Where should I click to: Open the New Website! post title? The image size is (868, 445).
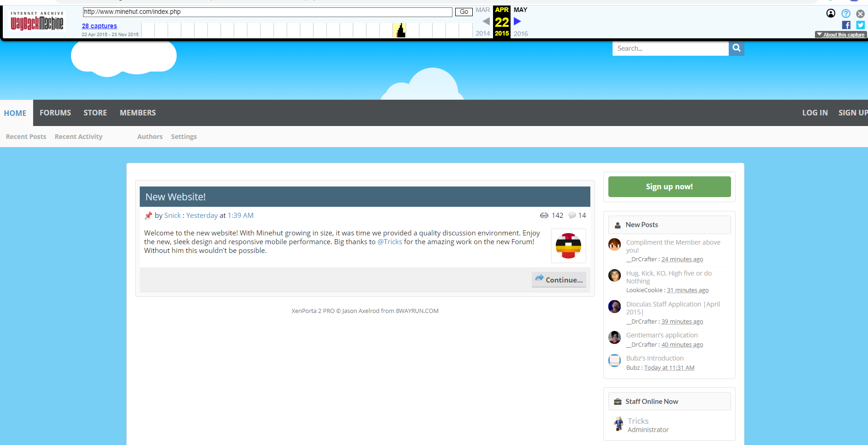(x=176, y=197)
